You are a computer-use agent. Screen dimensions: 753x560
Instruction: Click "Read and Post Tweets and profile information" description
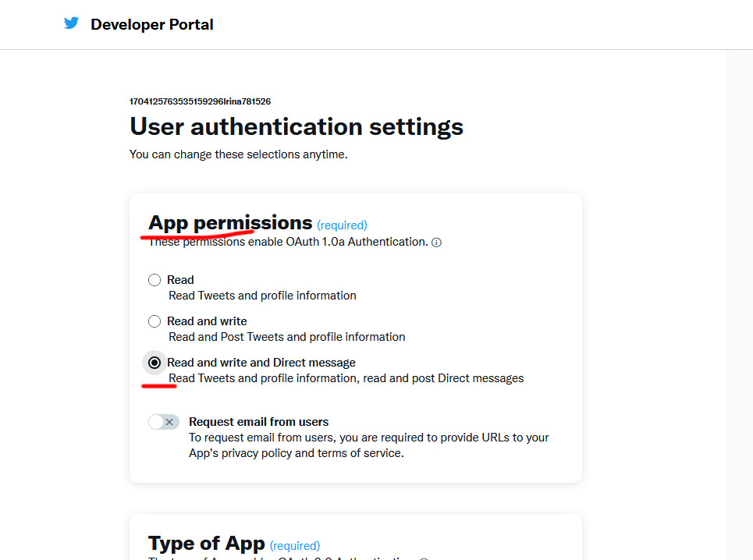click(286, 337)
